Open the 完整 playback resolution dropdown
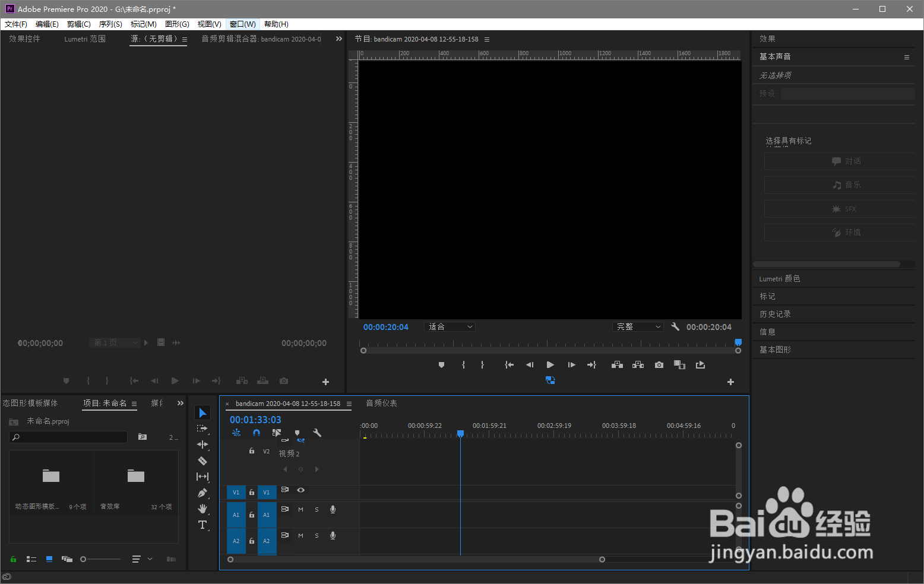This screenshot has width=924, height=584. 638,327
